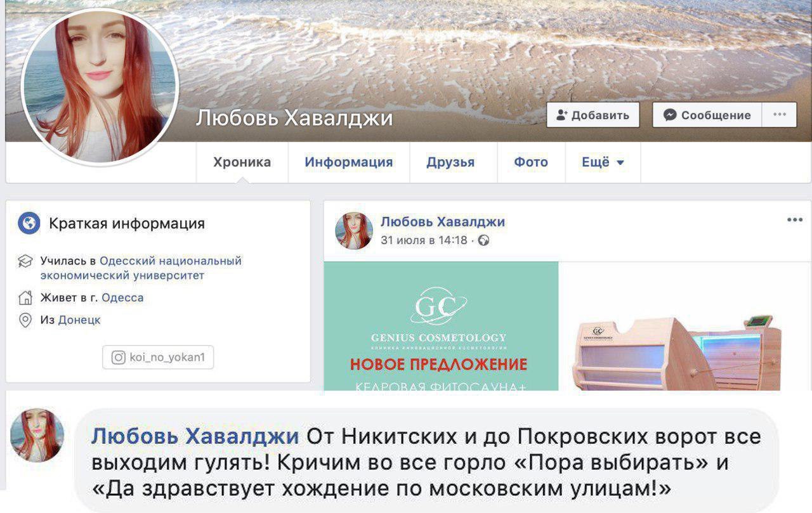Image resolution: width=812 pixels, height=513 pixels.
Task: Switch to the Информация tab
Action: coord(348,162)
